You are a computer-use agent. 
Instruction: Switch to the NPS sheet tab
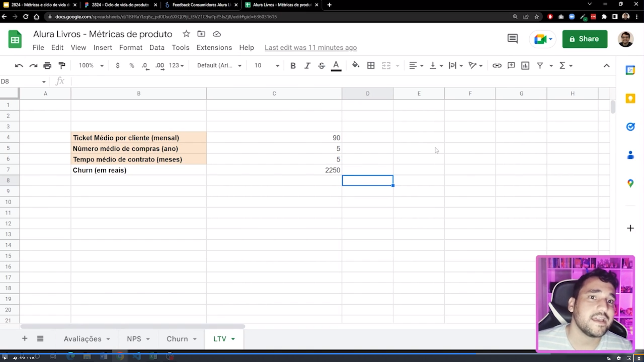(x=134, y=339)
